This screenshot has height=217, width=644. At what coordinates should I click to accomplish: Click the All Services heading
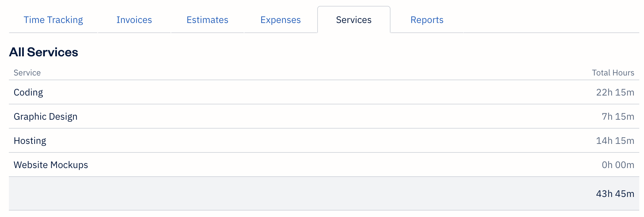(44, 52)
